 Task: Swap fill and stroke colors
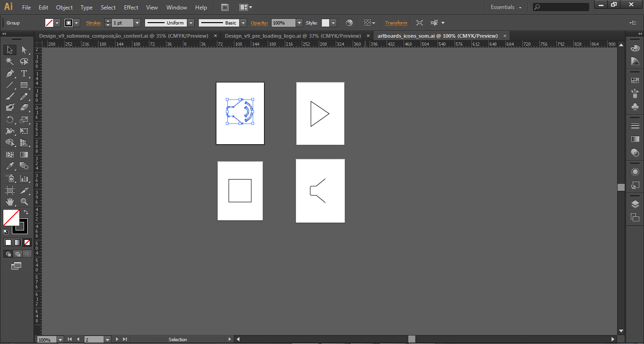(26, 213)
